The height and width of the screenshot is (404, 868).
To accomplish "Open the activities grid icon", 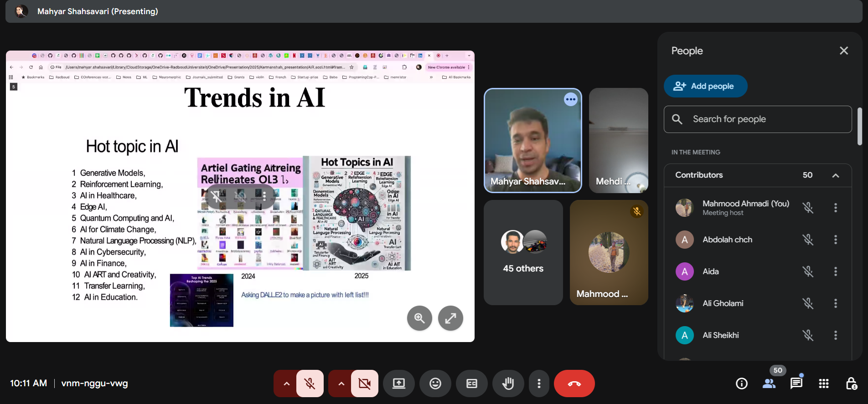I will (x=823, y=384).
